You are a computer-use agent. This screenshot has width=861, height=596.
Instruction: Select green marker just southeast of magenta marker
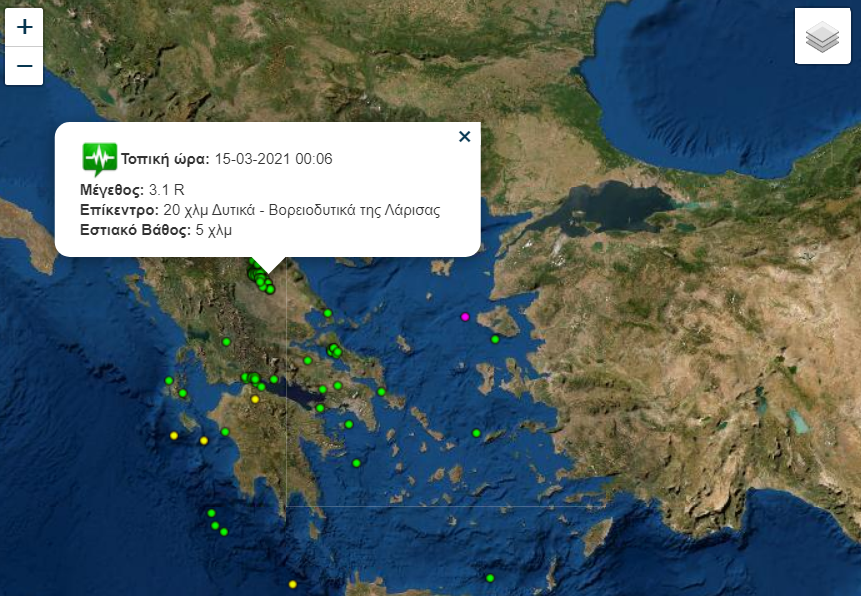click(x=495, y=339)
